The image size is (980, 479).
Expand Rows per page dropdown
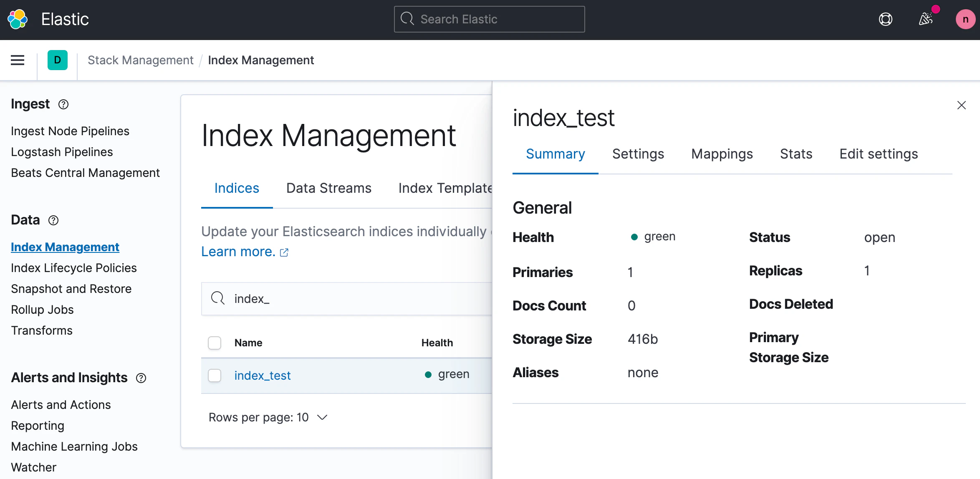click(x=268, y=417)
